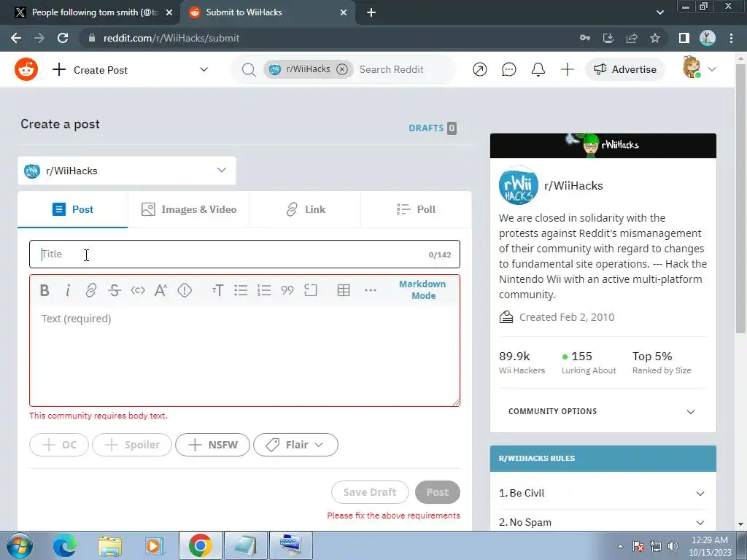
Task: Click the browser address bar URL
Action: click(171, 38)
